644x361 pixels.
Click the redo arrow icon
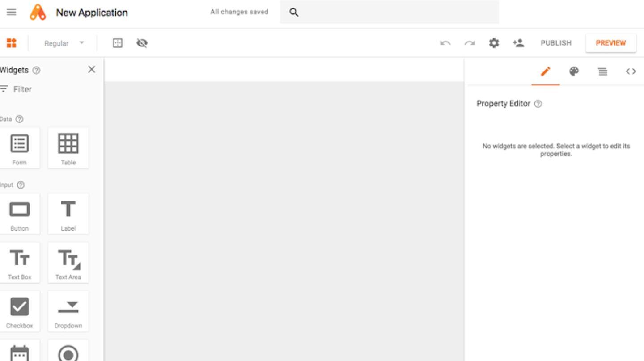pos(470,43)
